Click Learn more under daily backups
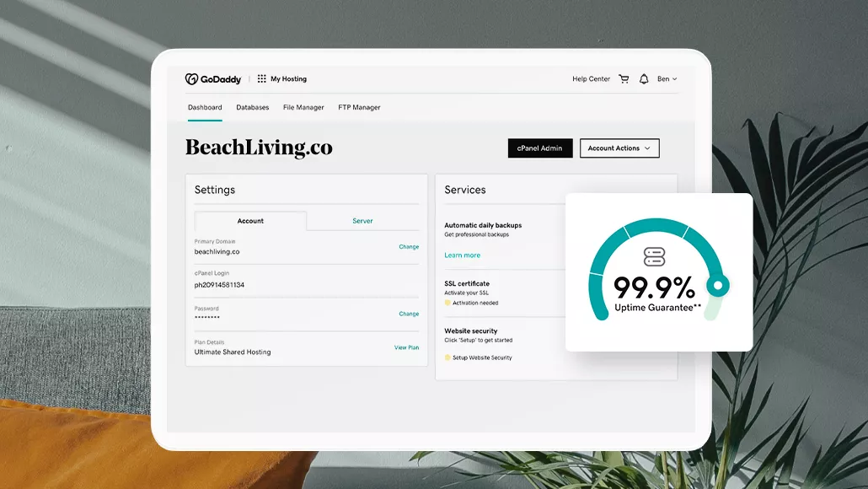The height and width of the screenshot is (489, 868). click(x=463, y=255)
